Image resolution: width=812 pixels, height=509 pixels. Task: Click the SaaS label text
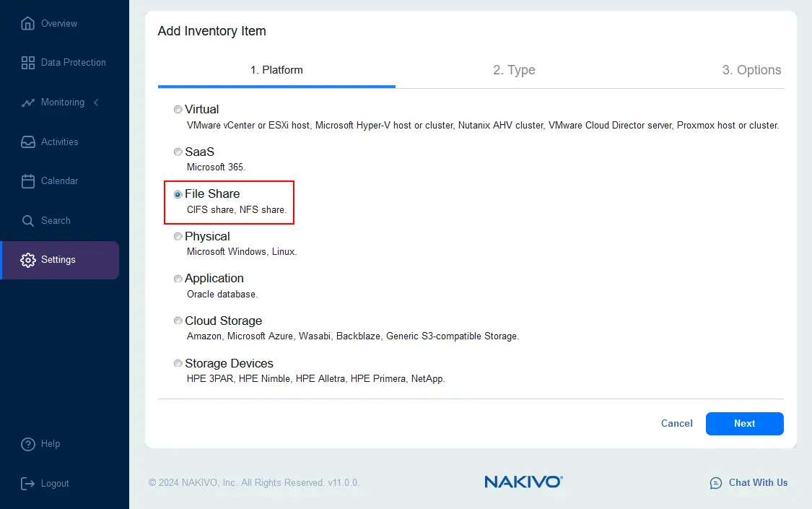pyautogui.click(x=199, y=152)
